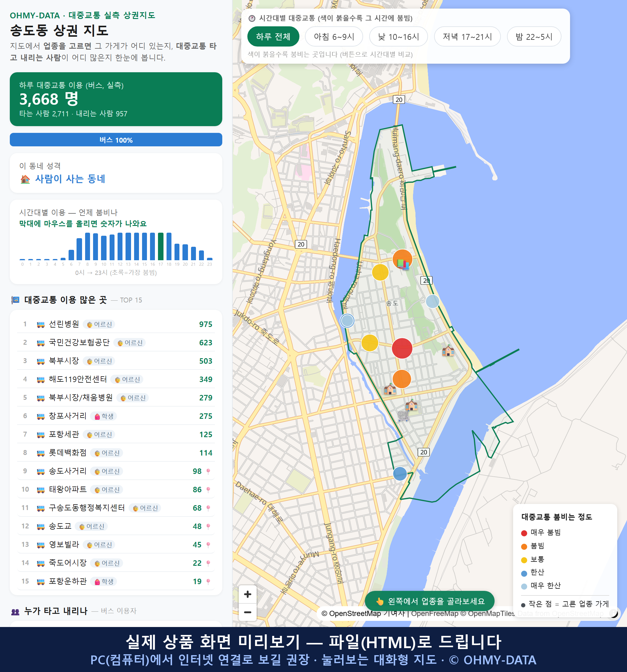
Task: Click the yellow circle beside the book marker
Action: point(380,272)
